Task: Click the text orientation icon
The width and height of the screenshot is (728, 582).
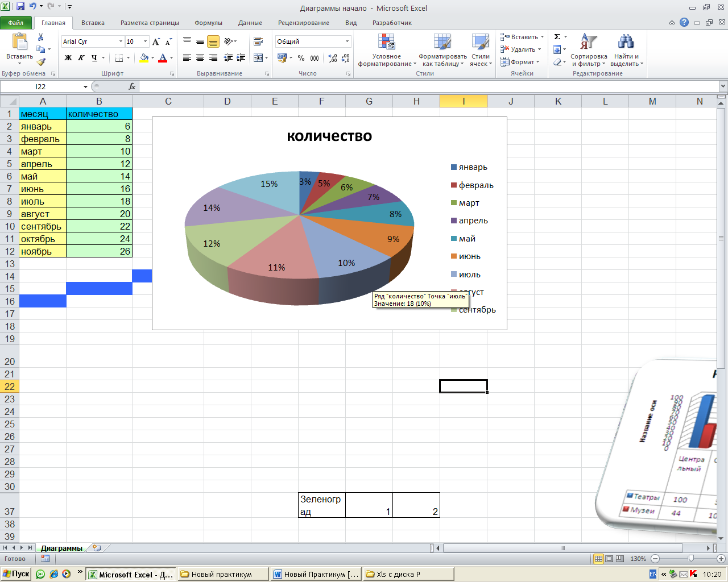Action: pyautogui.click(x=229, y=41)
